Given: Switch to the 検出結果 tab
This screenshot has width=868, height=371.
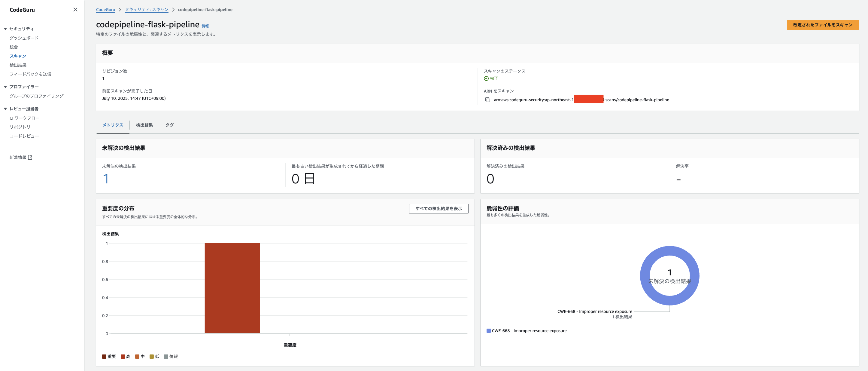Looking at the screenshot, I should tap(144, 125).
